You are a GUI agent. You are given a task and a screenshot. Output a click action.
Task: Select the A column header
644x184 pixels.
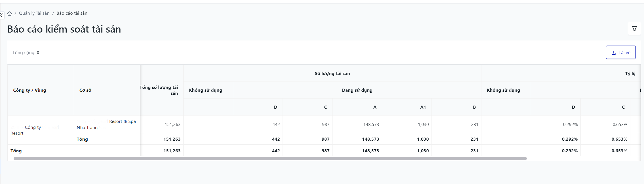375,107
